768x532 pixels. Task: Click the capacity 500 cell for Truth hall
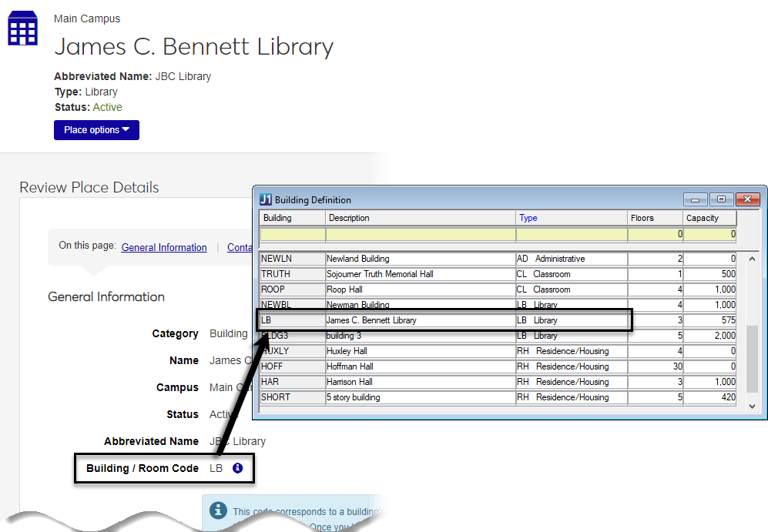(709, 274)
